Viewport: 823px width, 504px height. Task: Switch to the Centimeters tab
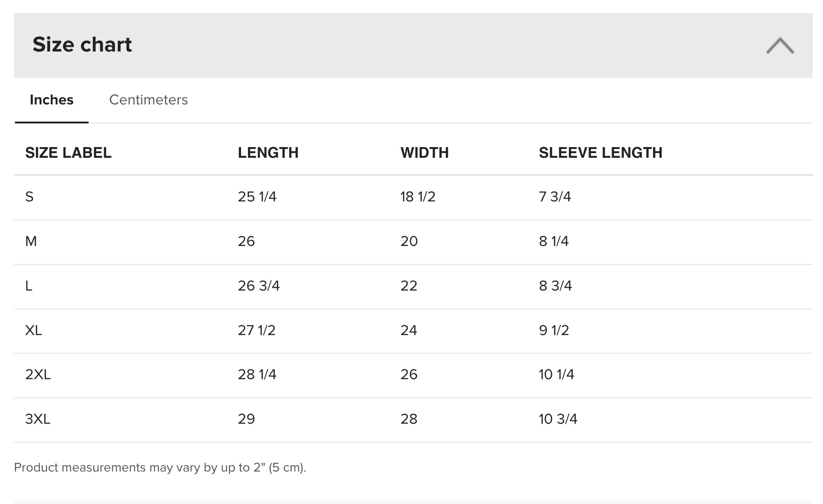148,100
